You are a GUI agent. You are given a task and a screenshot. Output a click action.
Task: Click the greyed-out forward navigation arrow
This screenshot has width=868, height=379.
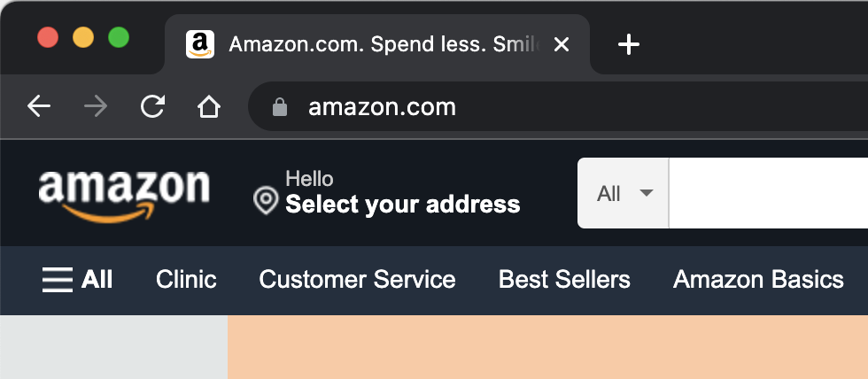click(x=96, y=106)
